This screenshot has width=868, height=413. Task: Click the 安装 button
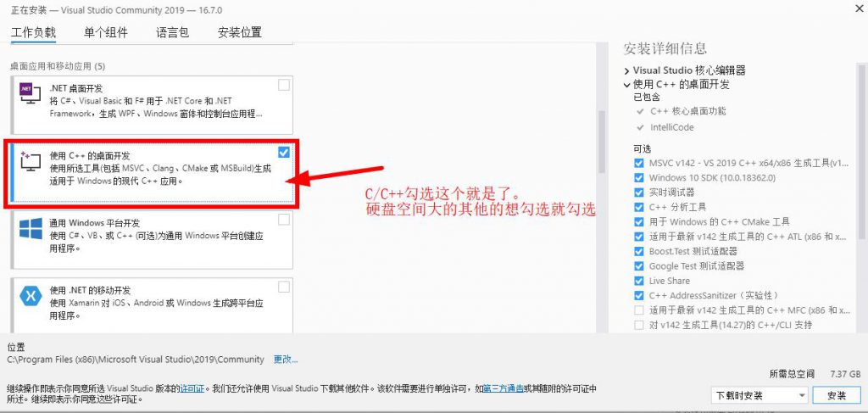coord(837,395)
